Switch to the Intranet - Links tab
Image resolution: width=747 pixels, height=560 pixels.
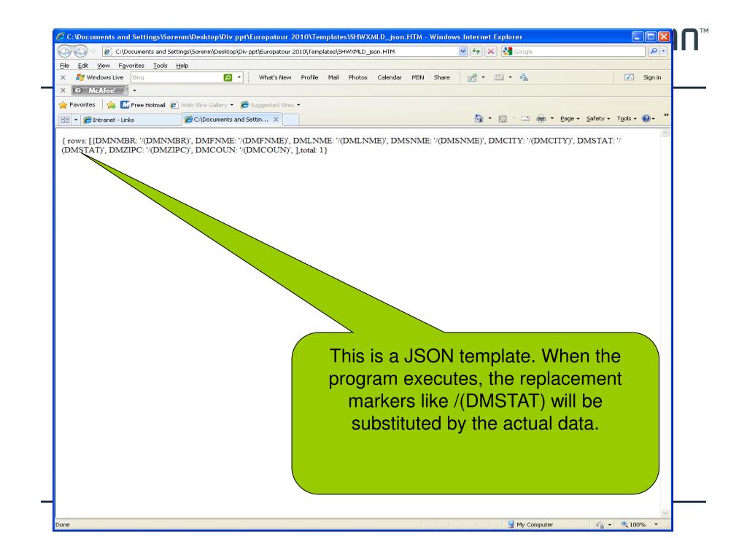(x=131, y=120)
